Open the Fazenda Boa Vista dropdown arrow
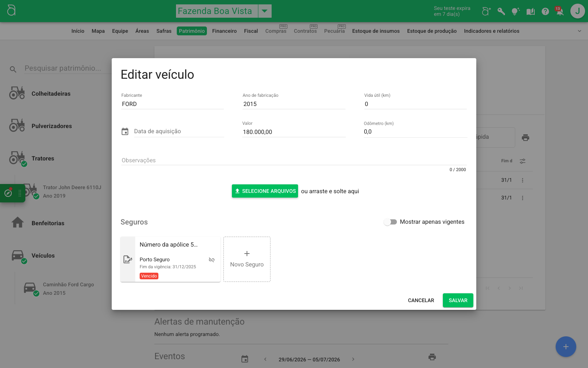Screen dimensions: 588x368 point(265,11)
